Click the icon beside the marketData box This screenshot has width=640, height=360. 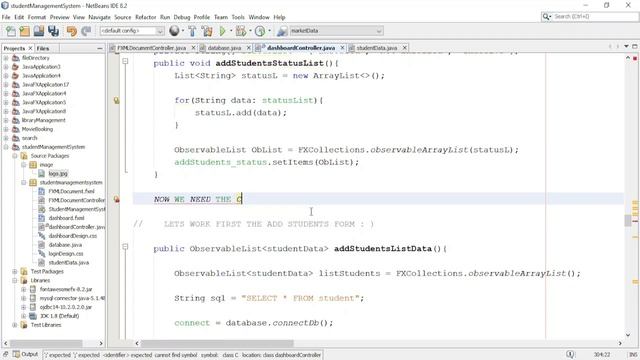(x=282, y=31)
